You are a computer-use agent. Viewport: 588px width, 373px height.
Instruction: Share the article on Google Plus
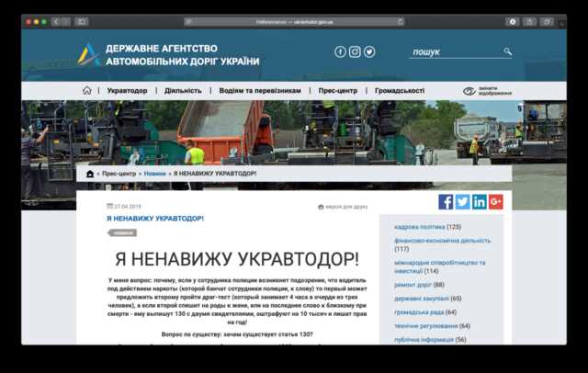point(496,202)
